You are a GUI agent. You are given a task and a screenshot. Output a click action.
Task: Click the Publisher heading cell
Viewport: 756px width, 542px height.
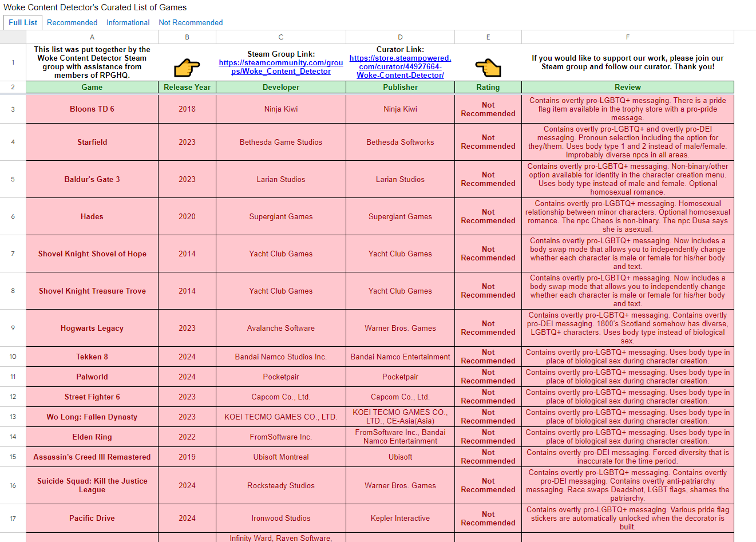tap(400, 88)
